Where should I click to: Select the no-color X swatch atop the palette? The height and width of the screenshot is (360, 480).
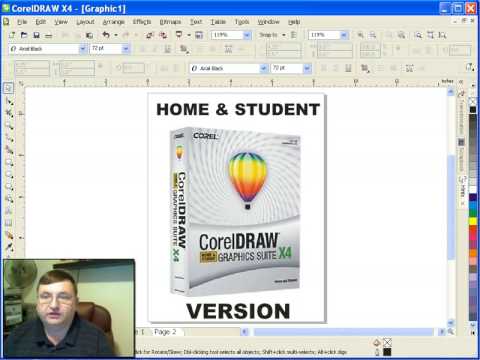(473, 101)
